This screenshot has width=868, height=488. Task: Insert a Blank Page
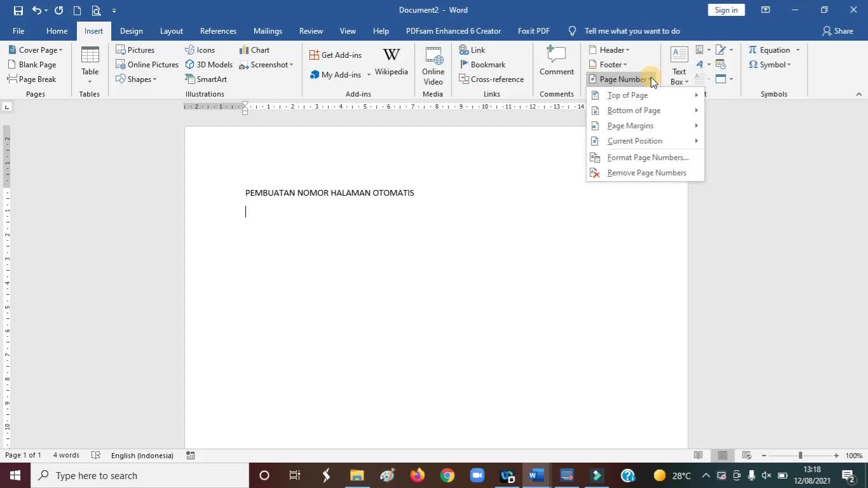point(32,65)
